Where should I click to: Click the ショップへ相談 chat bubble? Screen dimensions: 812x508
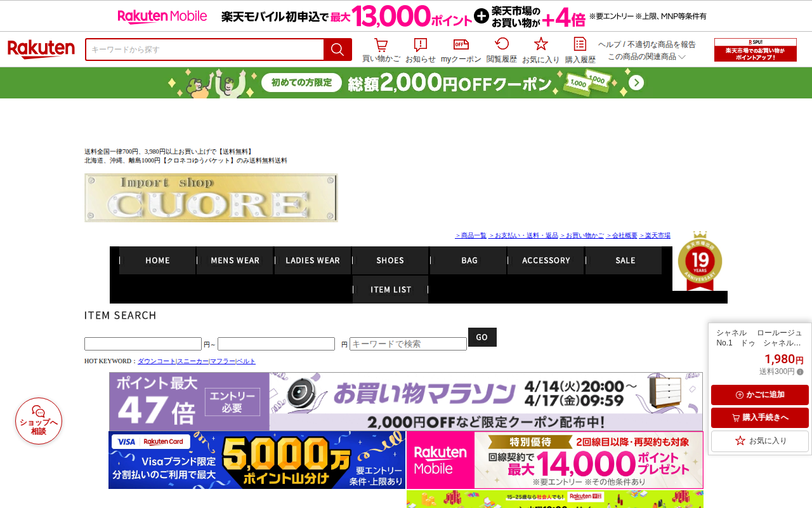(39, 421)
